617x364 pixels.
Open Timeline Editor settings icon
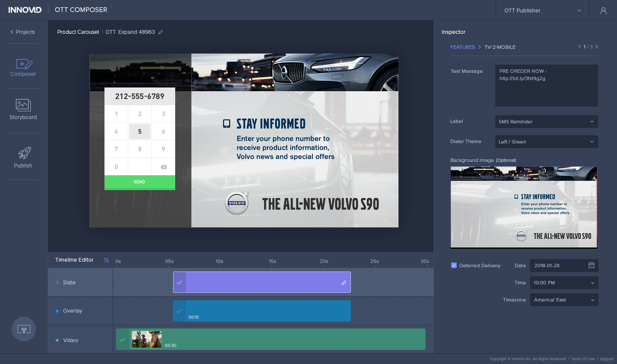106,260
